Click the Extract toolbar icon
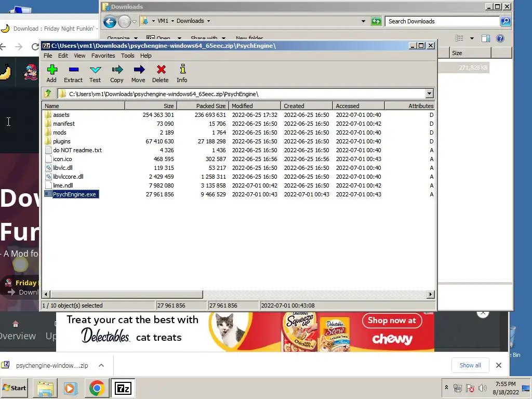The height and width of the screenshot is (399, 532). 73,73
